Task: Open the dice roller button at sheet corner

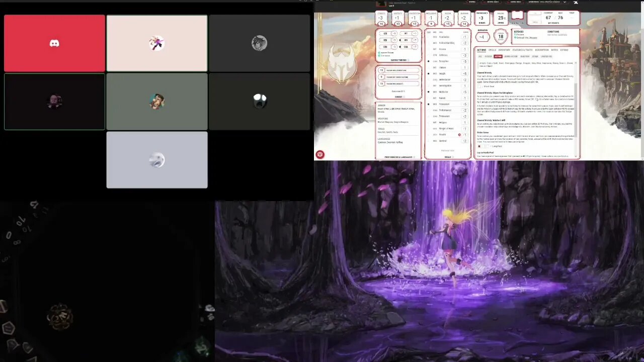Action: click(319, 154)
